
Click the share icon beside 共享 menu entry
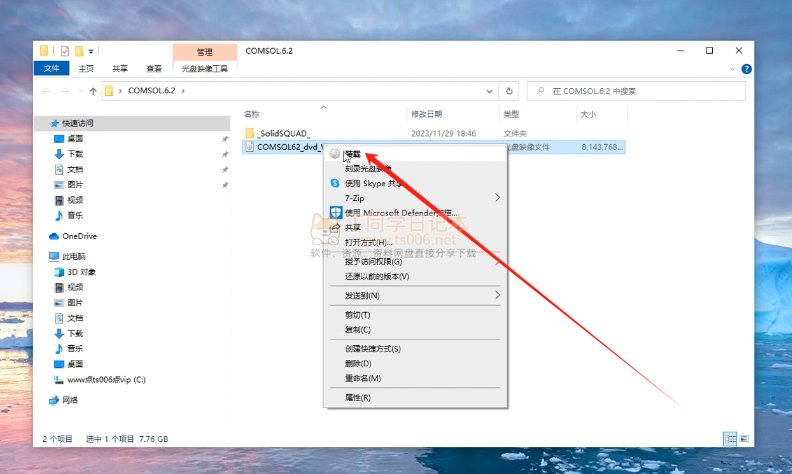coord(335,227)
